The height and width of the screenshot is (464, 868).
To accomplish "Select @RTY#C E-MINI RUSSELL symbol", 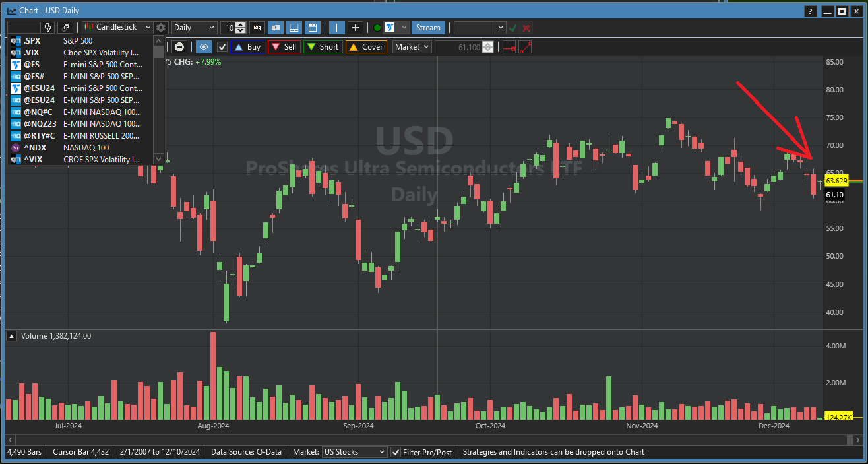I will (80, 135).
